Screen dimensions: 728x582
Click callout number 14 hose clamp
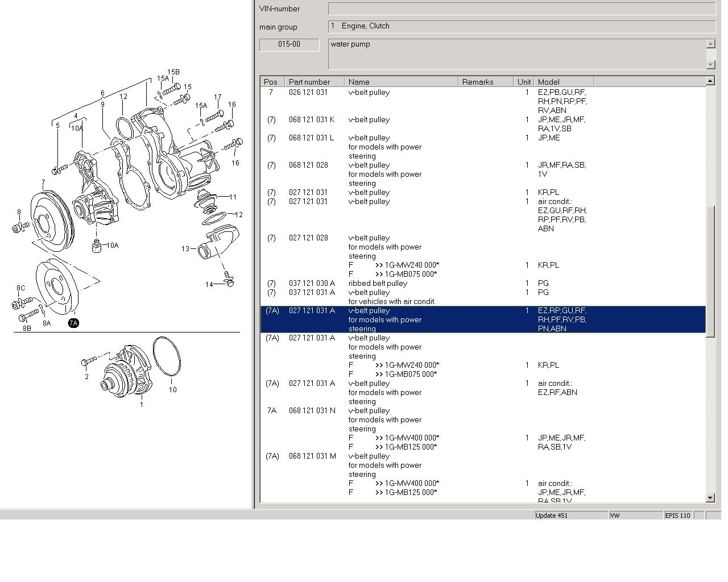click(x=209, y=285)
